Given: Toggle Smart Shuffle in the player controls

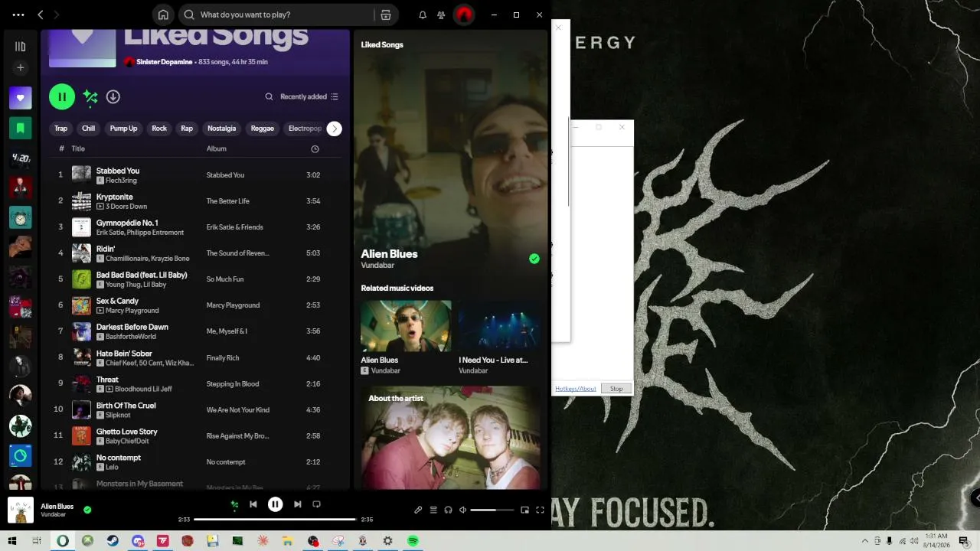Looking at the screenshot, I should 234,504.
